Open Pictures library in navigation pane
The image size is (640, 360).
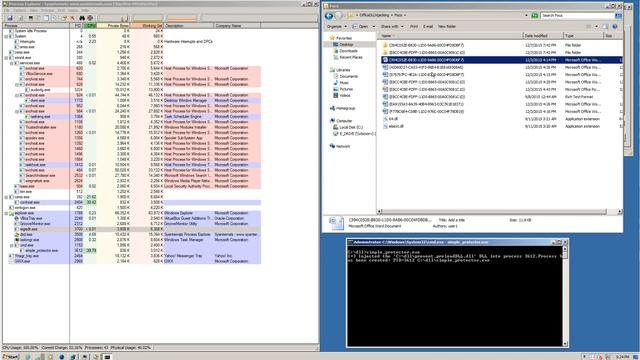[346, 89]
